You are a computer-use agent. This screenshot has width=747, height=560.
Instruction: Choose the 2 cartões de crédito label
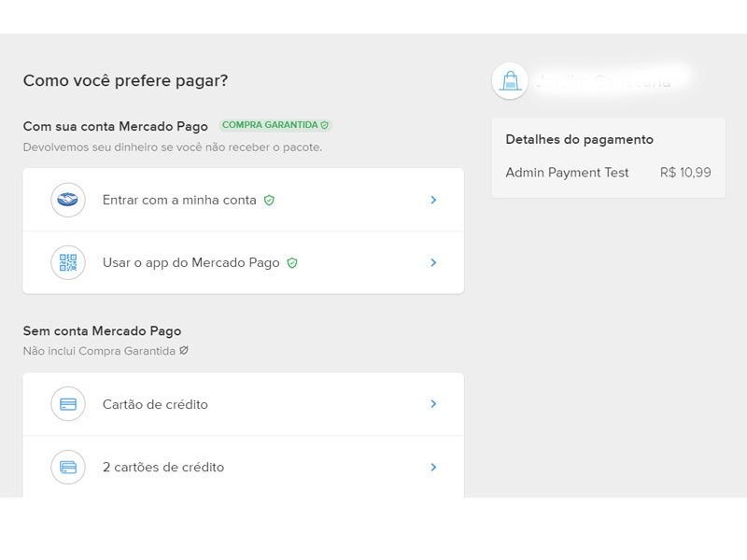pos(163,467)
